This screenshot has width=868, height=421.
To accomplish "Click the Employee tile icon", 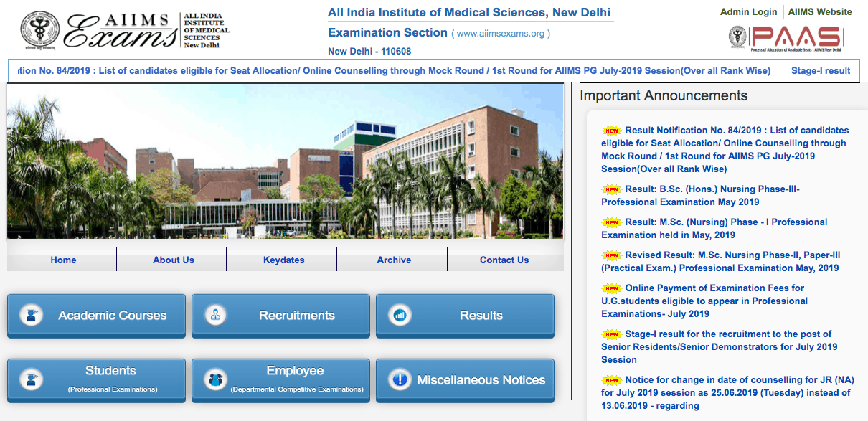I will tap(215, 379).
